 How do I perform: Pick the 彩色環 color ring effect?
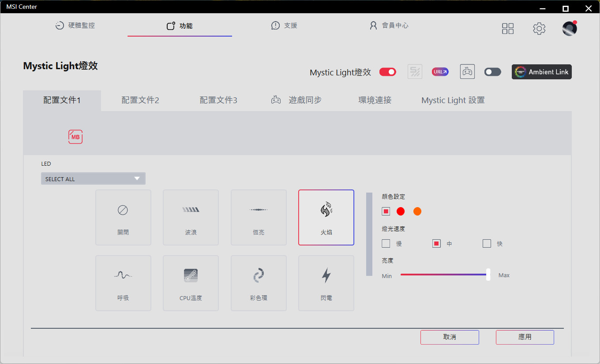click(x=259, y=283)
